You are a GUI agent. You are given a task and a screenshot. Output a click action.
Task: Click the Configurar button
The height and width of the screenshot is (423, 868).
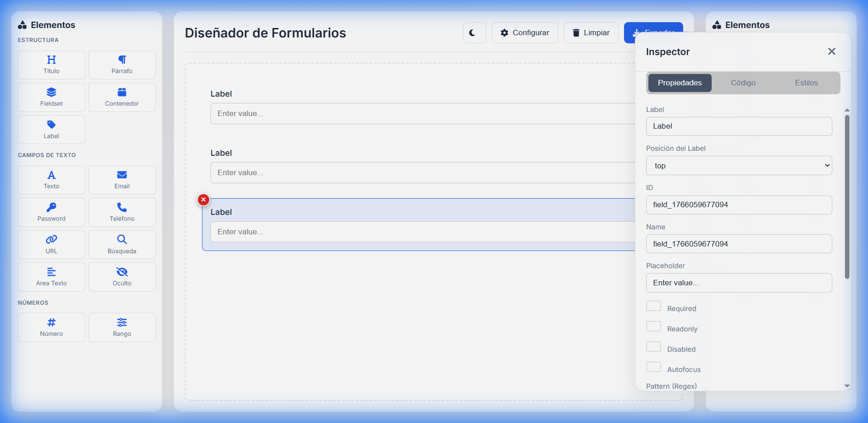click(x=525, y=33)
